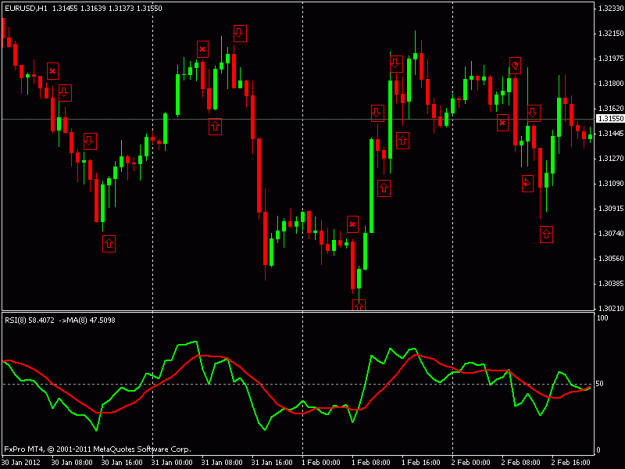Viewport: 625px width, 469px height.
Task: Click the 1.31620 price axis label
Action: 611,108
